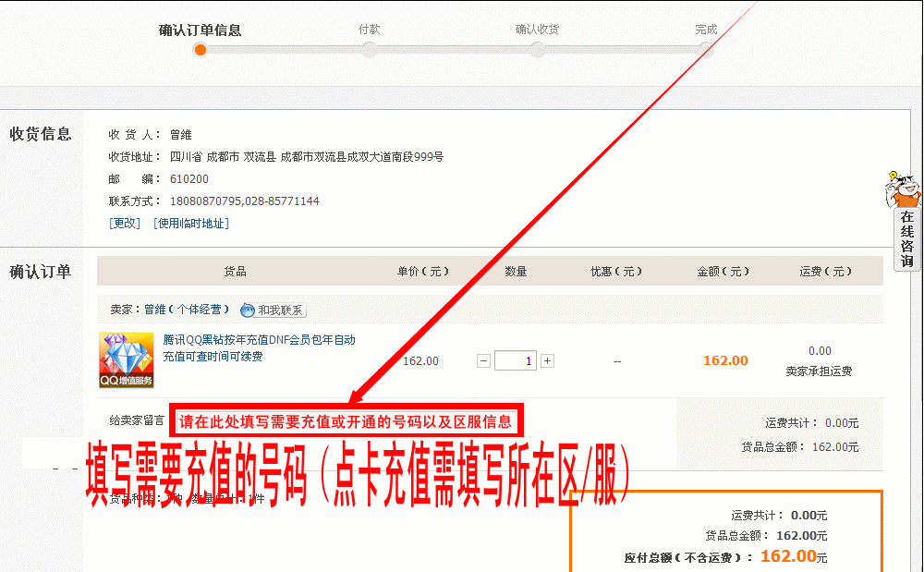Click the 付款 progress step dot
Screen dimensions: 924x572
click(x=370, y=50)
